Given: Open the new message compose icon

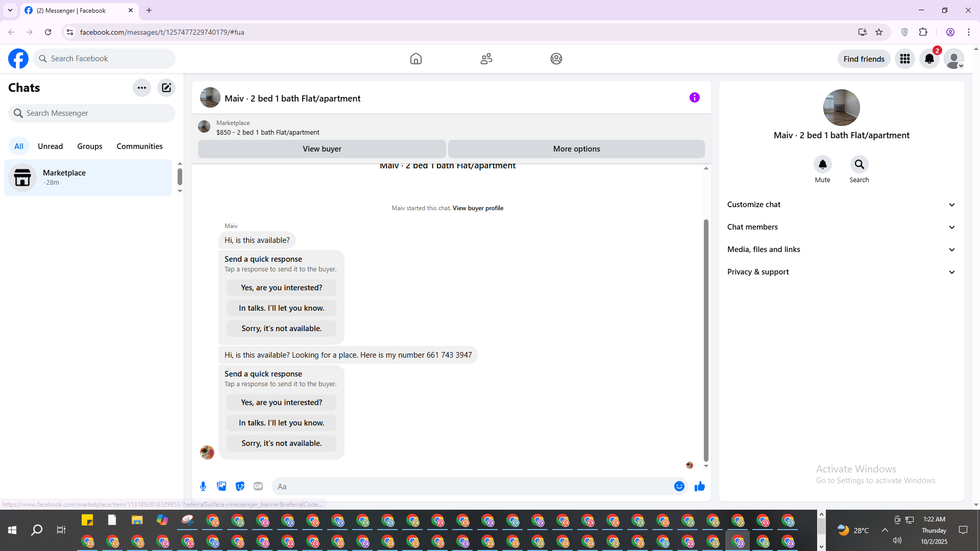Looking at the screenshot, I should tap(166, 88).
